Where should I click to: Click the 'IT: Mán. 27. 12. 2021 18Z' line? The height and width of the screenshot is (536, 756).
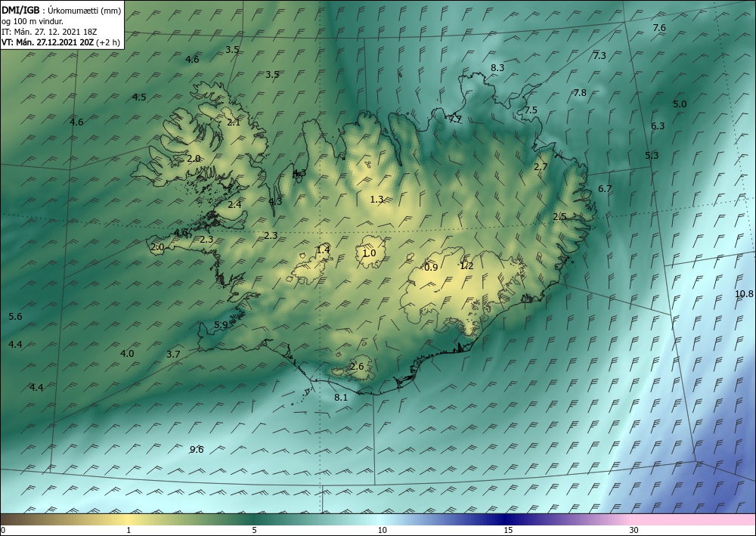click(x=49, y=32)
